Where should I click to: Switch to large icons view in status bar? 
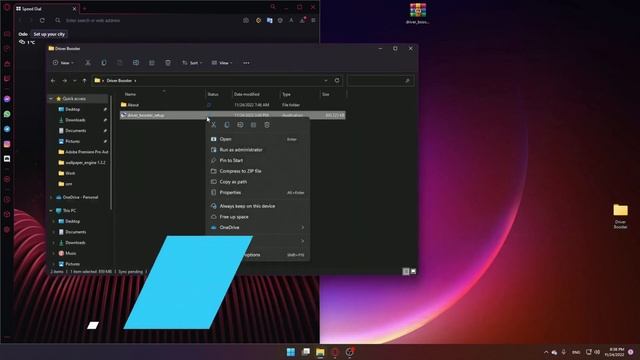click(413, 271)
